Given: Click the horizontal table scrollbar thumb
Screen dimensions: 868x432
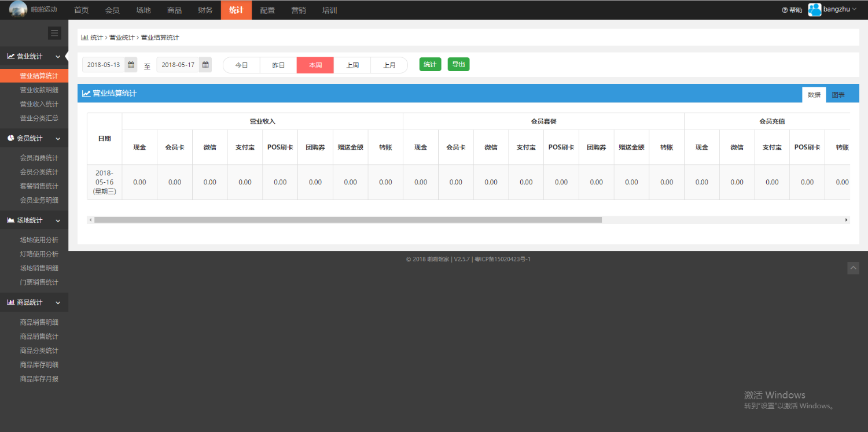Looking at the screenshot, I should [348, 220].
